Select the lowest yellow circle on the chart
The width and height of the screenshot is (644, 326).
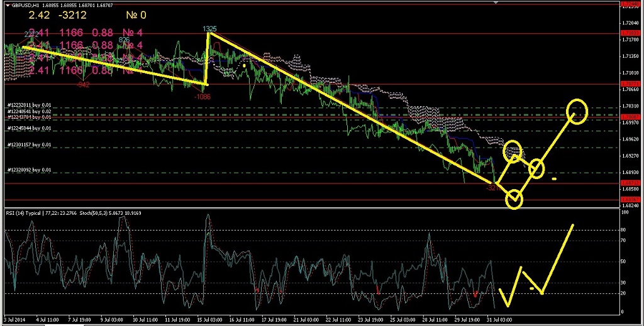tap(514, 200)
